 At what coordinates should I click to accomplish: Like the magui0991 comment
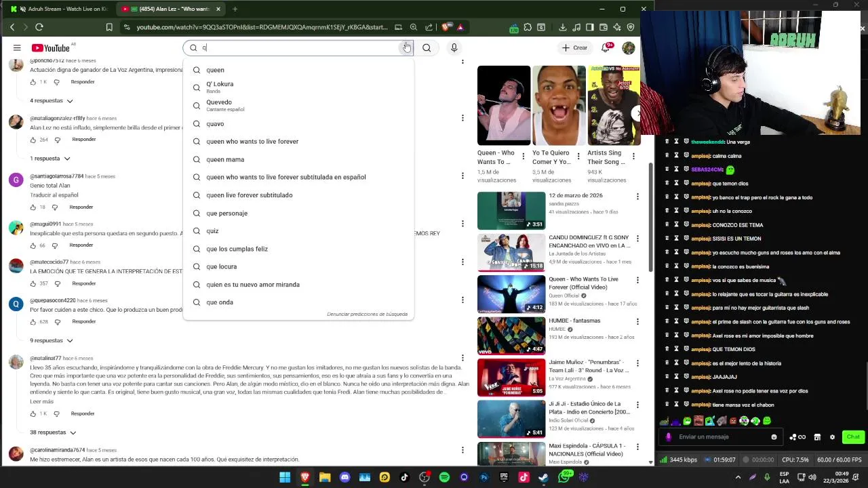(x=33, y=245)
